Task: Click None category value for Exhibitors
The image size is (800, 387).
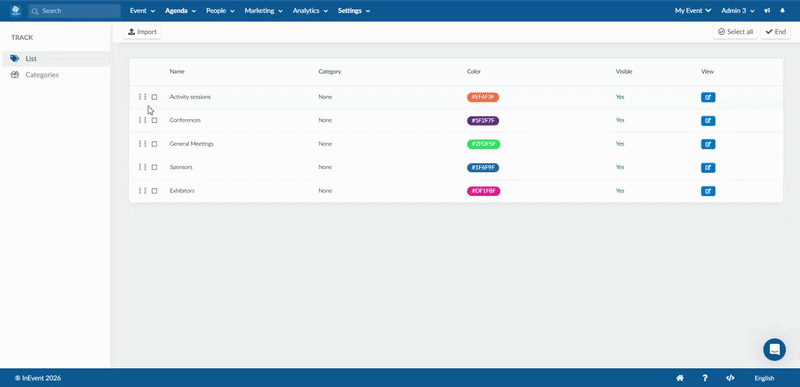Action: click(x=325, y=191)
